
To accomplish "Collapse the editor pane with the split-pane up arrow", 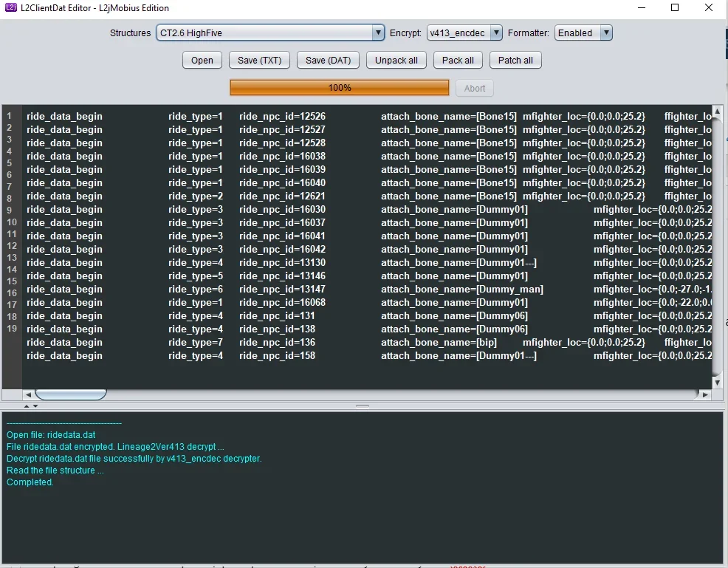I will click(27, 406).
